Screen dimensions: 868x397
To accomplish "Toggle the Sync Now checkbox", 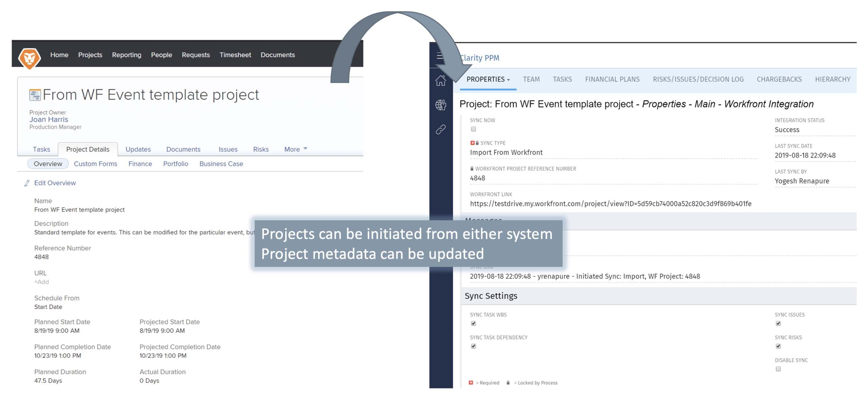I will (473, 129).
